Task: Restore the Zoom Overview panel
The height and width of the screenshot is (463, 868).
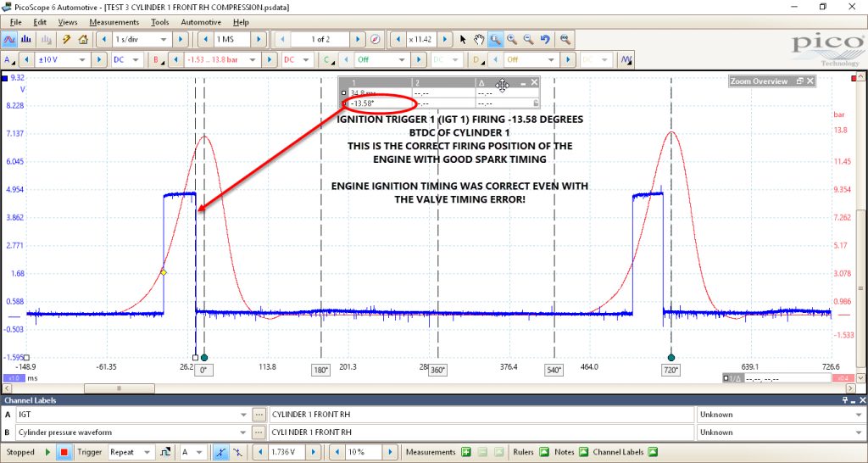Action: 800,81
